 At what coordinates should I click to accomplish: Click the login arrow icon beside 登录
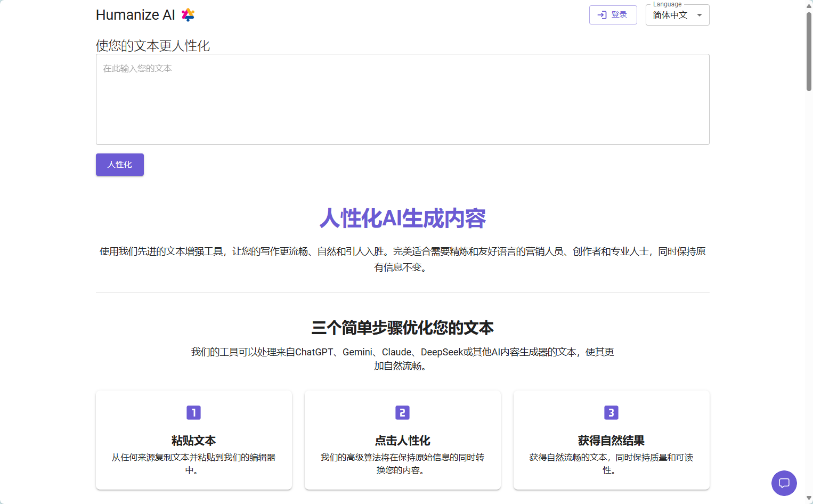tap(602, 15)
